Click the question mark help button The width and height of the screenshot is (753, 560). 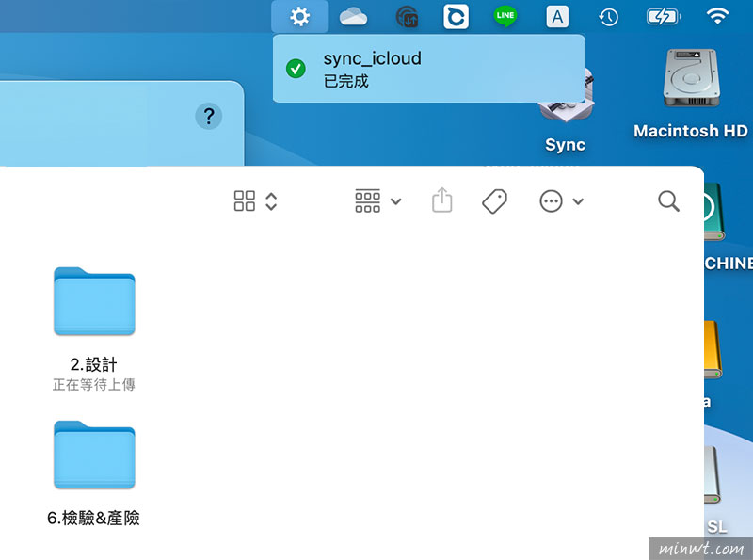point(208,116)
